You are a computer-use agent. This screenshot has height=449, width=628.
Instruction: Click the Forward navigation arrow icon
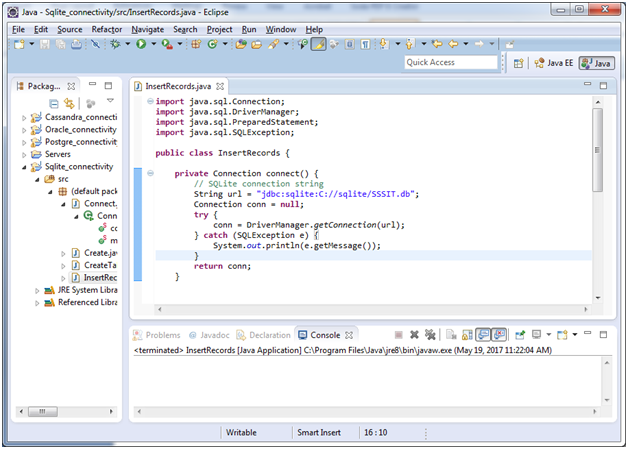click(x=479, y=44)
